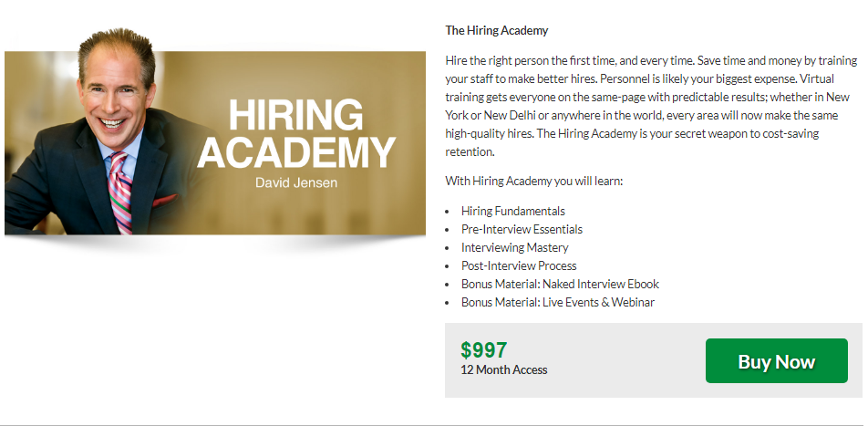Viewport: 868px width, 447px height.
Task: Click the course description paragraph
Action: (651, 107)
